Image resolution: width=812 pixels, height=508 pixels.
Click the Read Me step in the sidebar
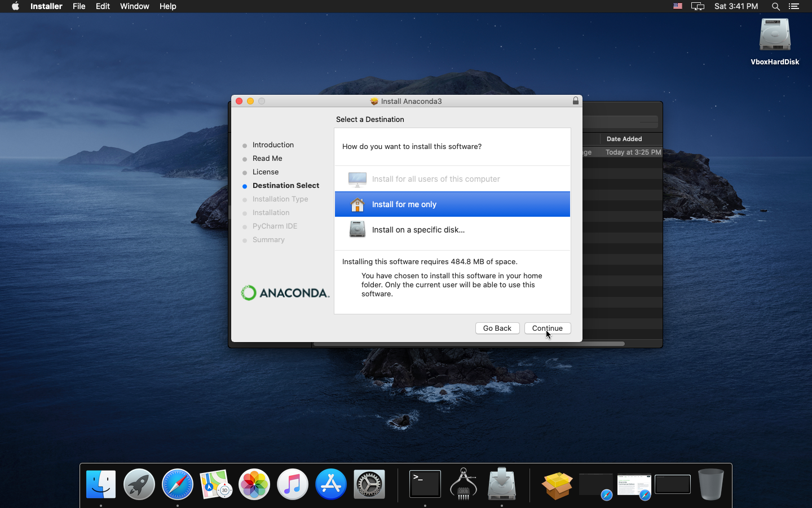click(x=267, y=159)
